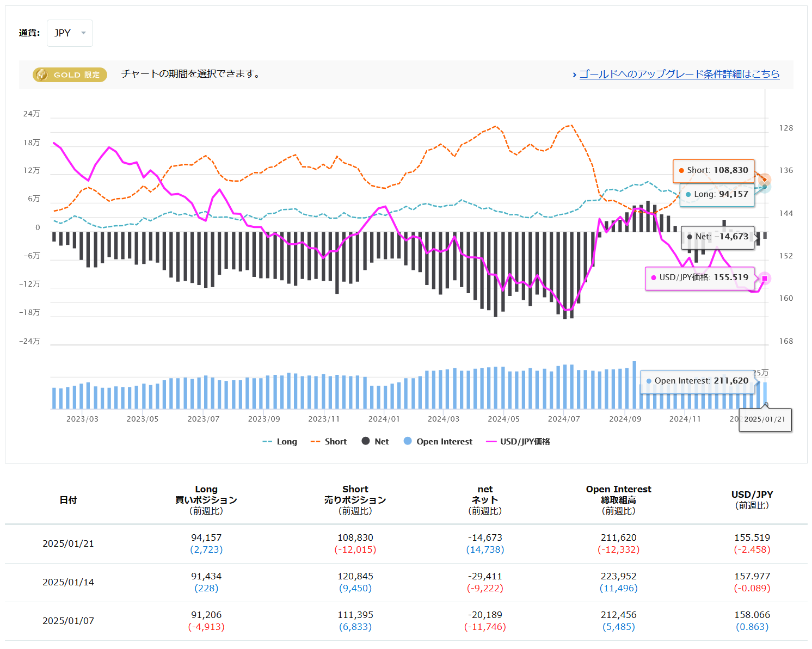Click the 2025/01/21 date label on axis
Image resolution: width=812 pixels, height=649 pixels.
pyautogui.click(x=765, y=419)
